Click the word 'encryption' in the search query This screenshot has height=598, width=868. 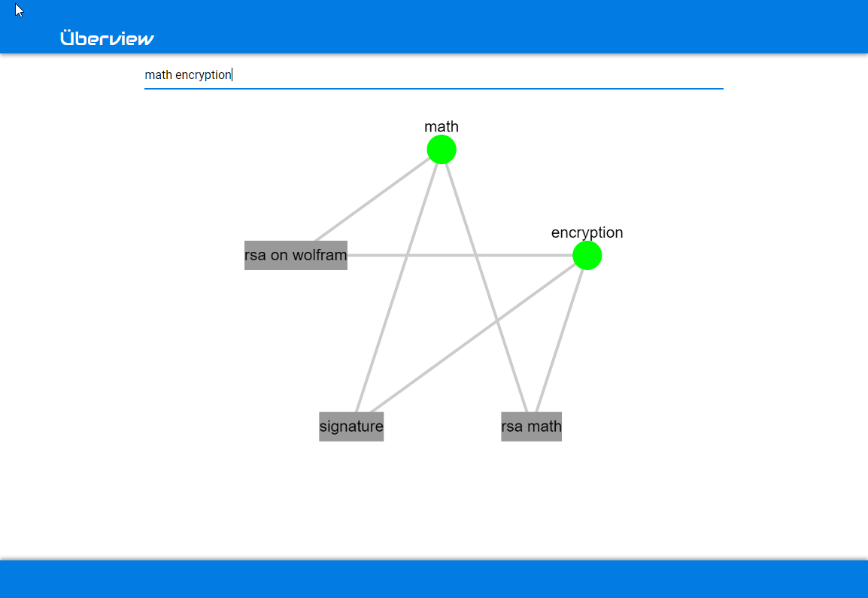tap(203, 75)
